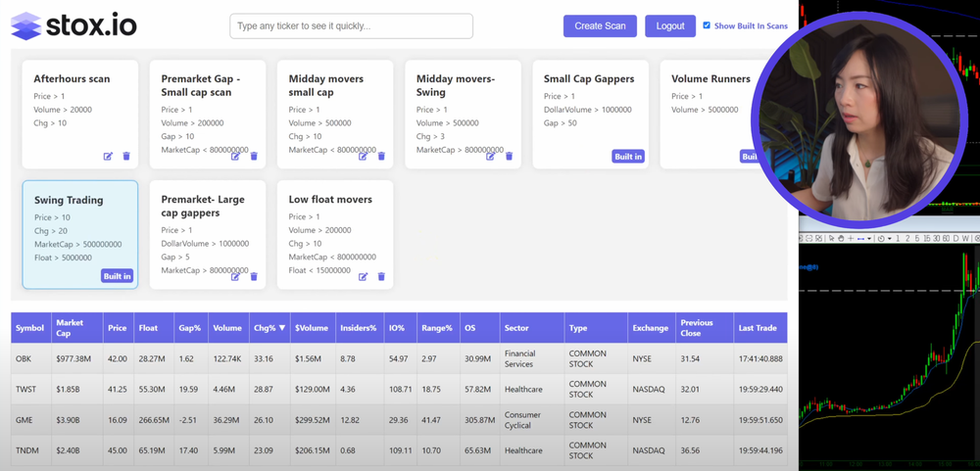Screen dimensions: 980x471
Task: Switch chart to 30 minute timeframe
Action: click(x=936, y=239)
